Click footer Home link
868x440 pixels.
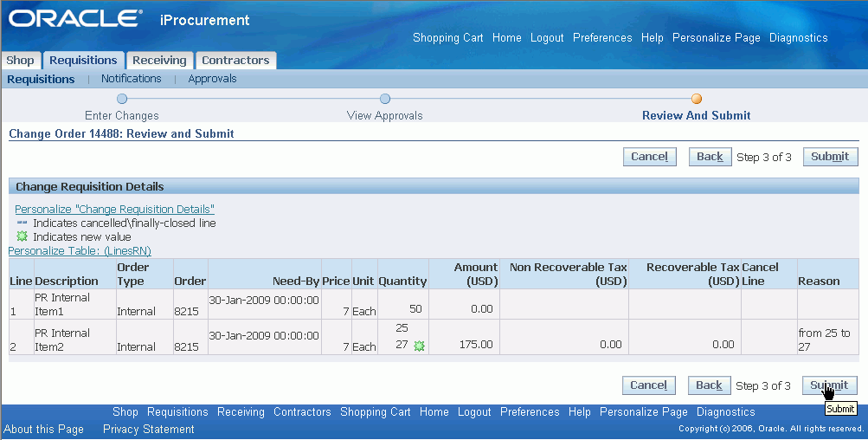[434, 411]
